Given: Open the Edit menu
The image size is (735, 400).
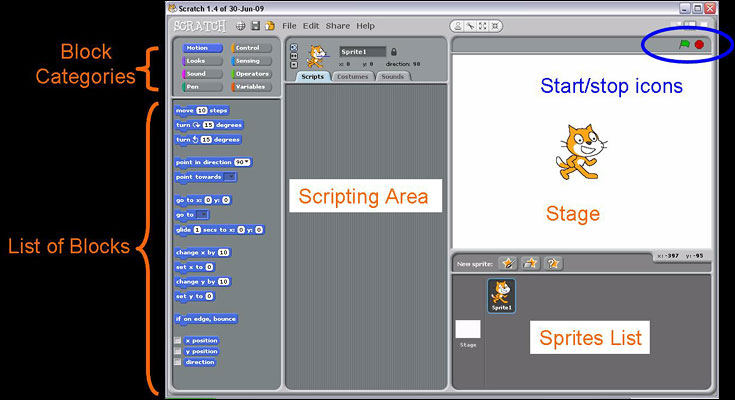Looking at the screenshot, I should click(x=311, y=26).
